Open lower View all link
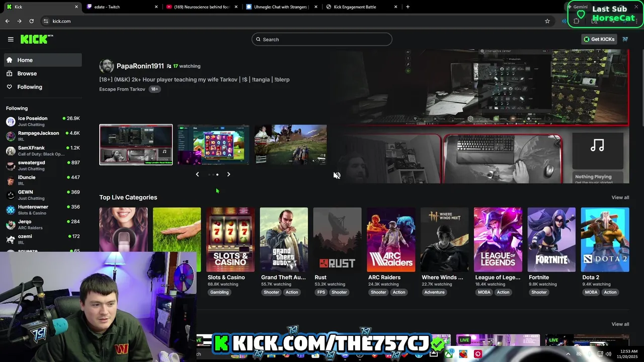Image resolution: width=644 pixels, height=362 pixels. (x=620, y=324)
